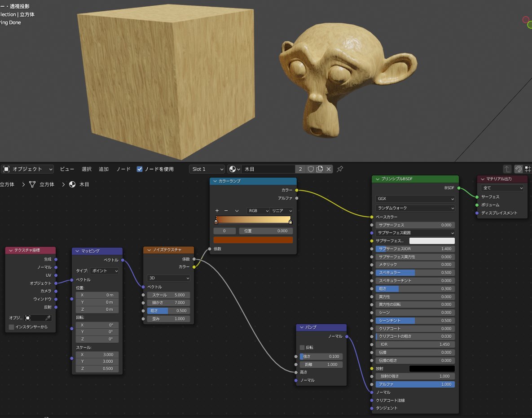
Task: Open the 全て target dropdown in マテリアル出力
Action: coord(502,188)
